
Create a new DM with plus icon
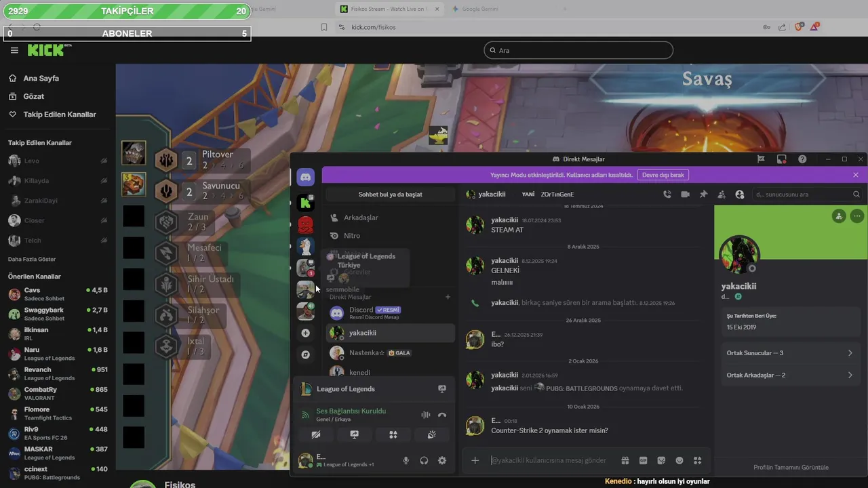pos(448,297)
